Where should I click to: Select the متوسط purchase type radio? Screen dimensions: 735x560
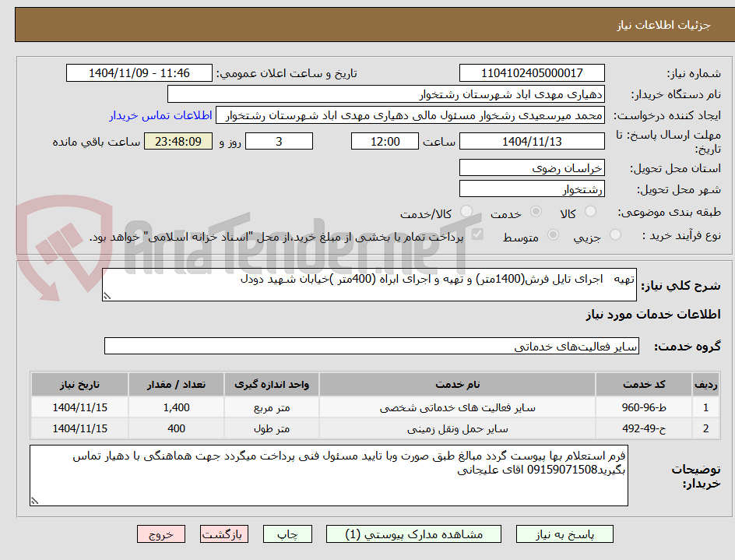[x=553, y=234]
